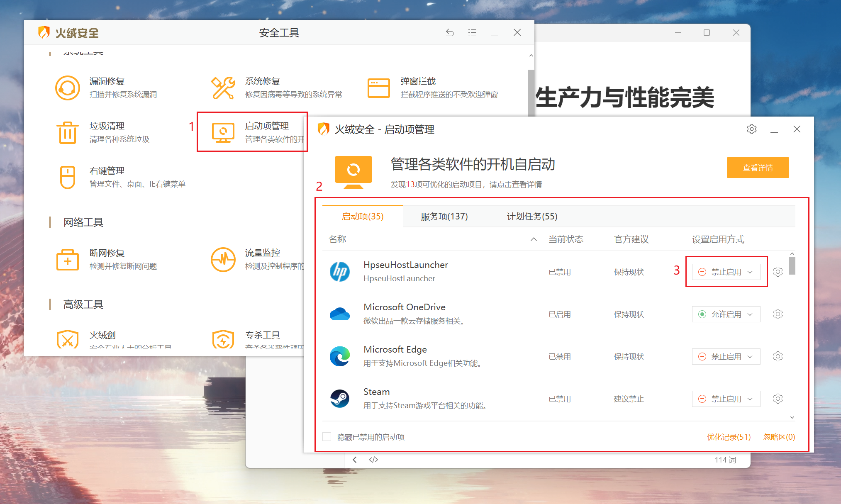Image resolution: width=841 pixels, height=504 pixels.
Task: Click Steam logo icon
Action: [340, 399]
